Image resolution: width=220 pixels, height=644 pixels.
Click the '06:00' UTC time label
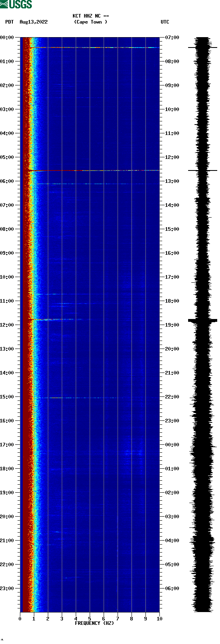[x=172, y=589]
